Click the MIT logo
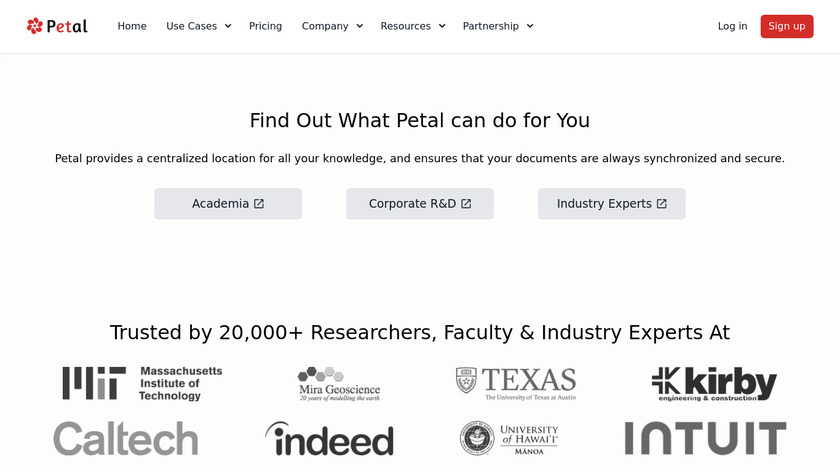 pos(142,383)
